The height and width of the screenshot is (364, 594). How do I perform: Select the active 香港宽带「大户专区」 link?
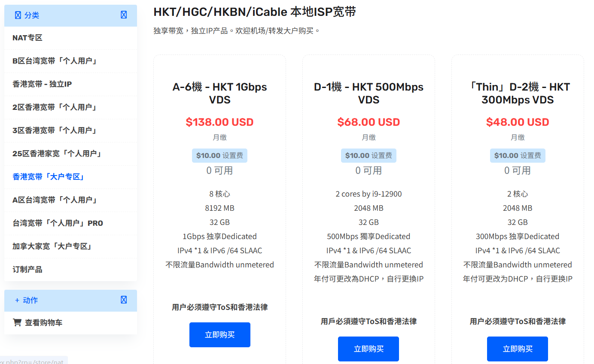click(70, 177)
